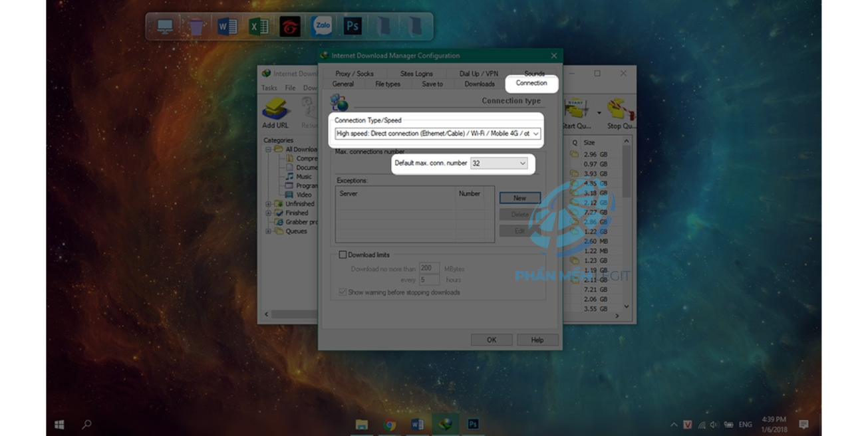Open Chrome from the taskbar

pos(390,424)
